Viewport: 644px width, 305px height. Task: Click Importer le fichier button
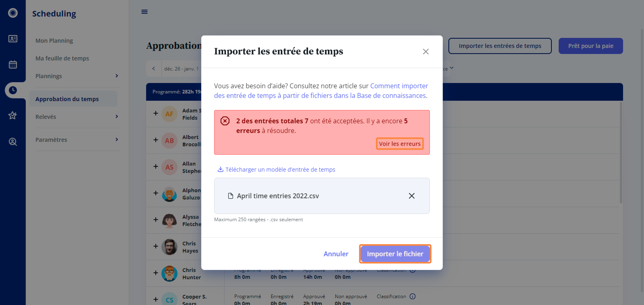(395, 254)
